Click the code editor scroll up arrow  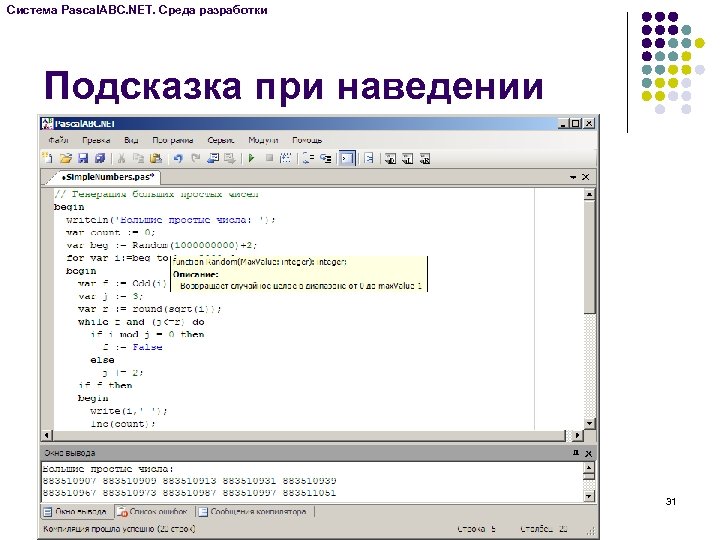(x=590, y=194)
